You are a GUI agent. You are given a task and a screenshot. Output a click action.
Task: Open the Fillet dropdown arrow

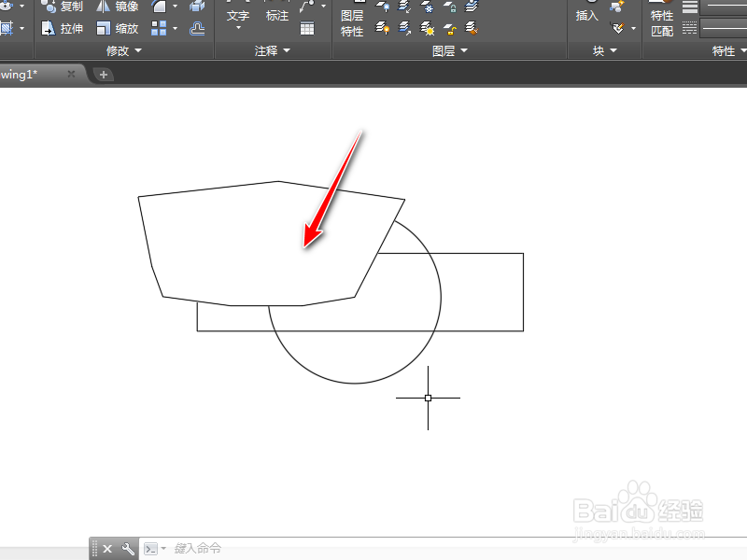coord(175,7)
